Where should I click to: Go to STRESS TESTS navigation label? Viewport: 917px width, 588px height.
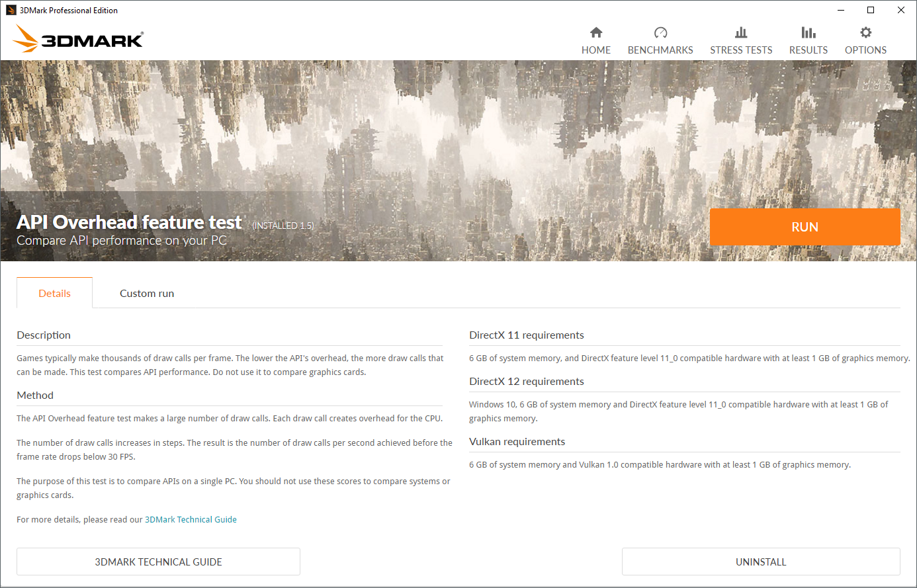[741, 50]
